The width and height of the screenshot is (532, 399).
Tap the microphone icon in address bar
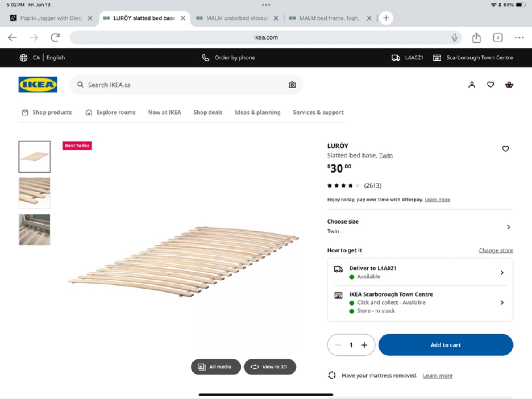click(x=454, y=37)
